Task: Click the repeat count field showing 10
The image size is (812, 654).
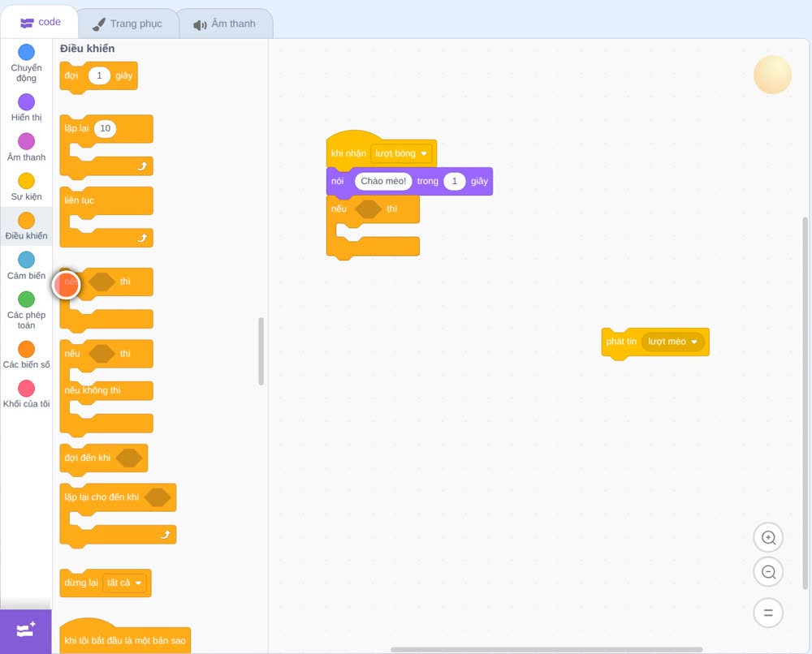Action: click(105, 128)
